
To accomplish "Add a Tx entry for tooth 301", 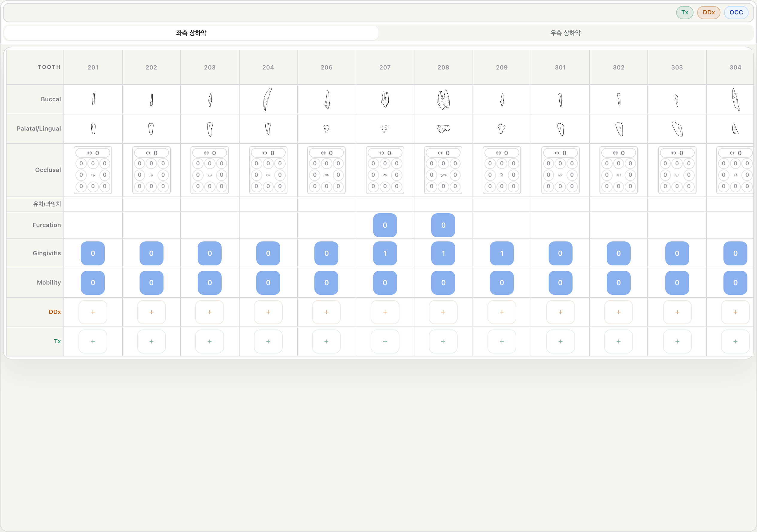I will point(560,341).
